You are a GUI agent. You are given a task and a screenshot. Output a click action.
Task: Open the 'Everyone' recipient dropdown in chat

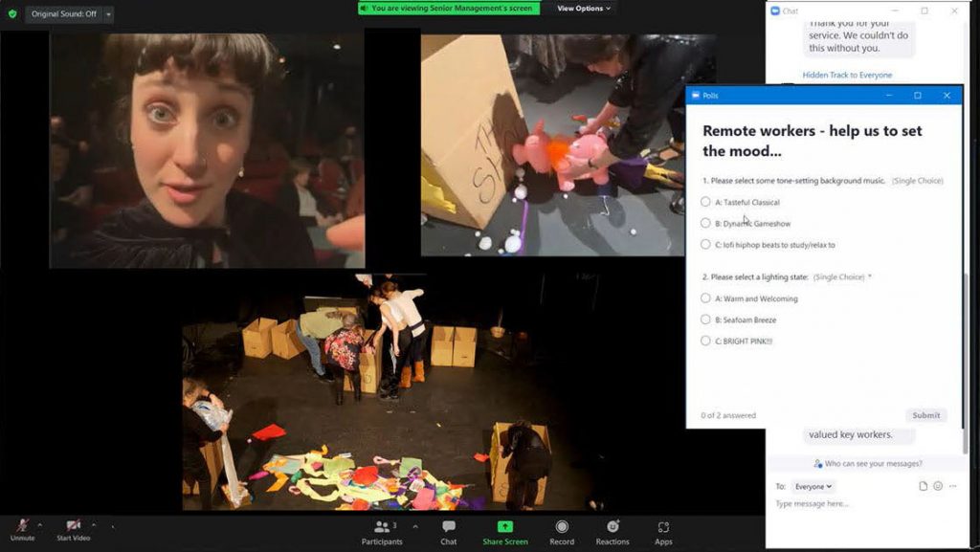813,486
